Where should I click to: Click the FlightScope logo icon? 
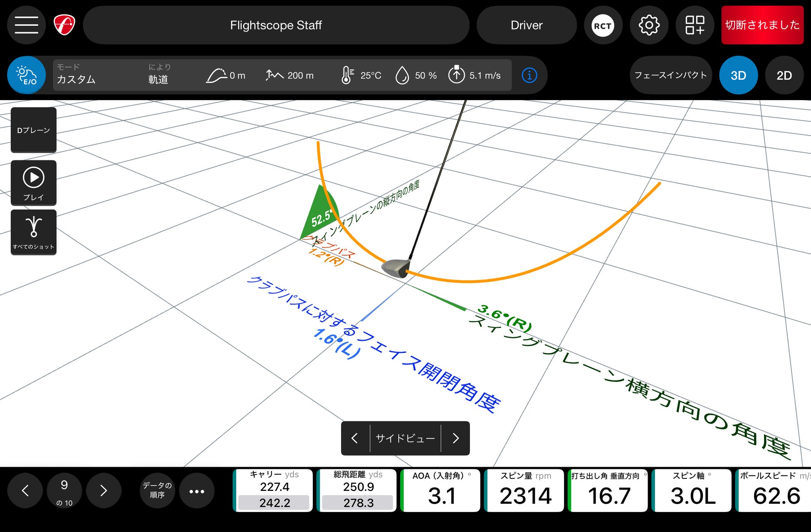point(64,25)
